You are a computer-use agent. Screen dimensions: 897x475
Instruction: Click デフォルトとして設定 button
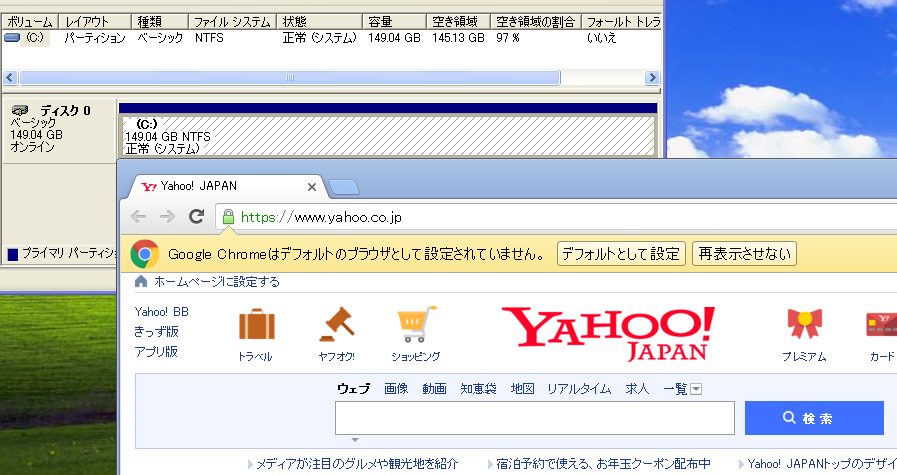pos(621,254)
